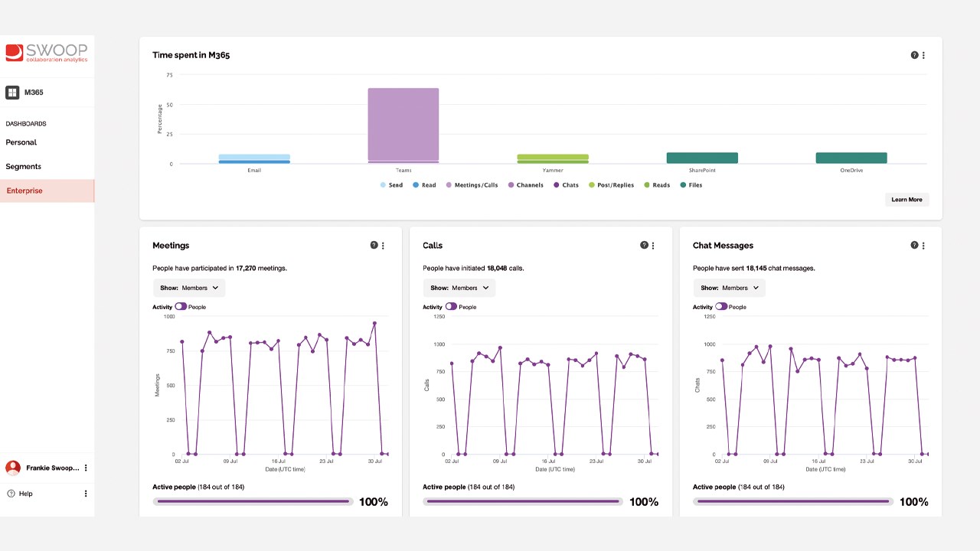Toggle Chats series in chart legend
The width and height of the screenshot is (980, 551).
566,185
